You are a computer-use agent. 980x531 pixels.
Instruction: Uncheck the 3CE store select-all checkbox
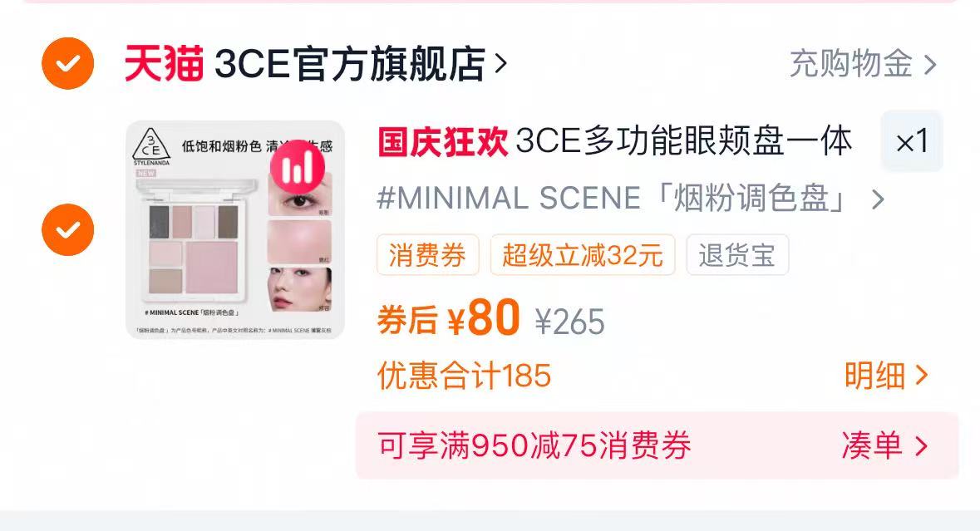click(67, 63)
